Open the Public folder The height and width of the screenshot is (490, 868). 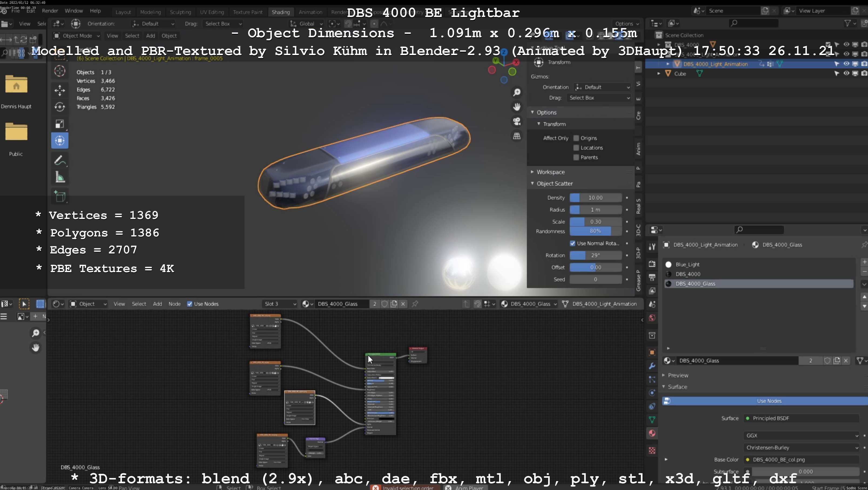coord(16,132)
